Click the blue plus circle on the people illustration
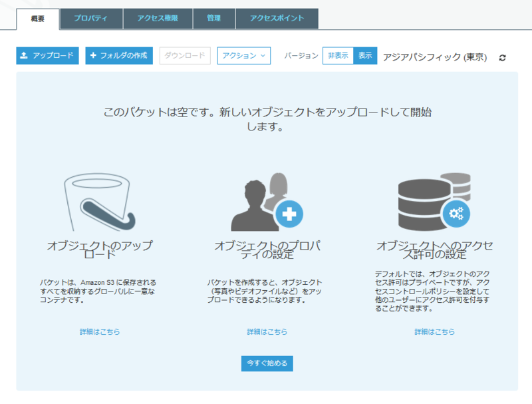 (289, 215)
